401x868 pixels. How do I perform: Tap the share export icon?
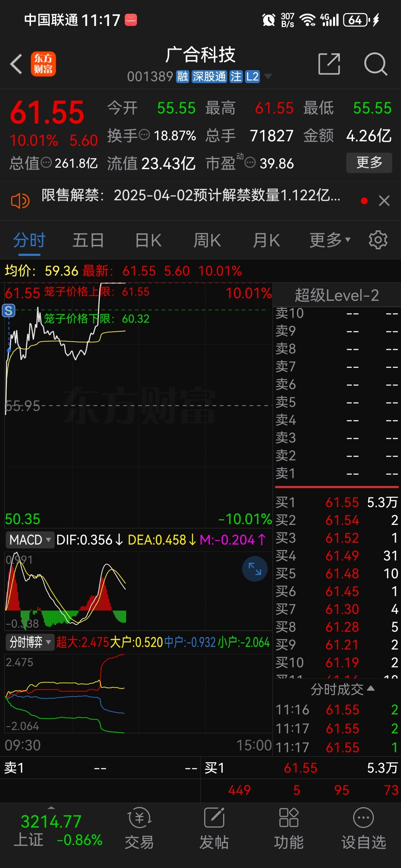pos(329,64)
